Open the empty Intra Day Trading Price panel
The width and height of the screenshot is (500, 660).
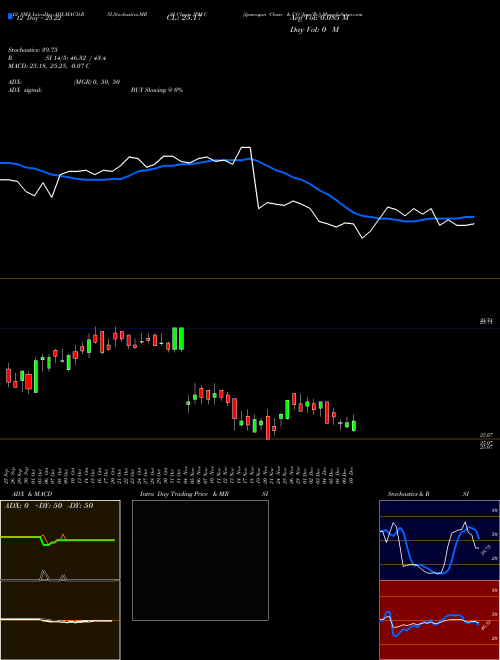coord(200,560)
